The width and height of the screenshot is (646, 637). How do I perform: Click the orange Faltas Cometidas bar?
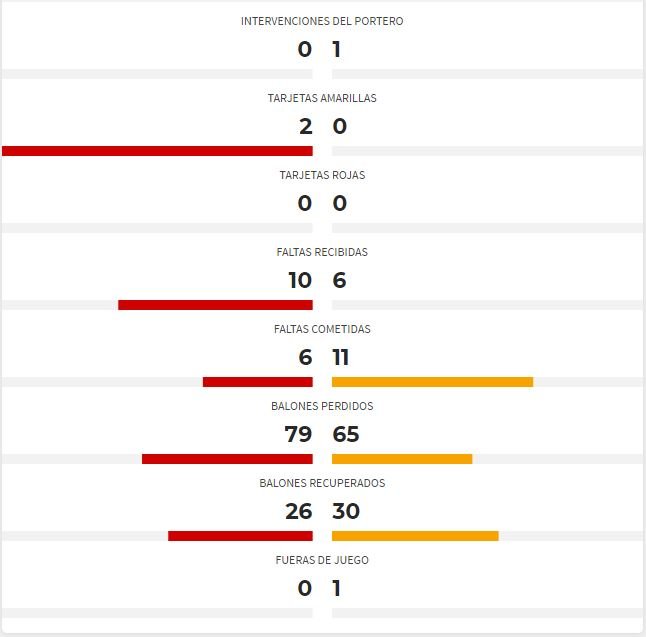(433, 382)
